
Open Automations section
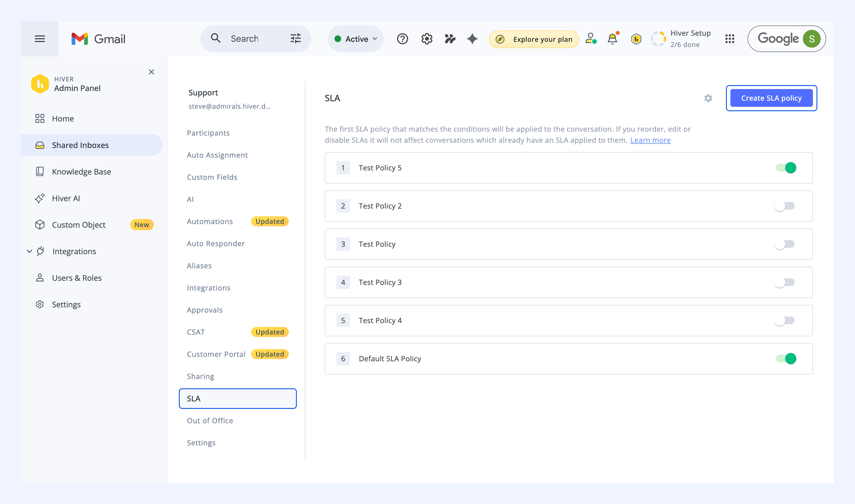click(x=210, y=222)
